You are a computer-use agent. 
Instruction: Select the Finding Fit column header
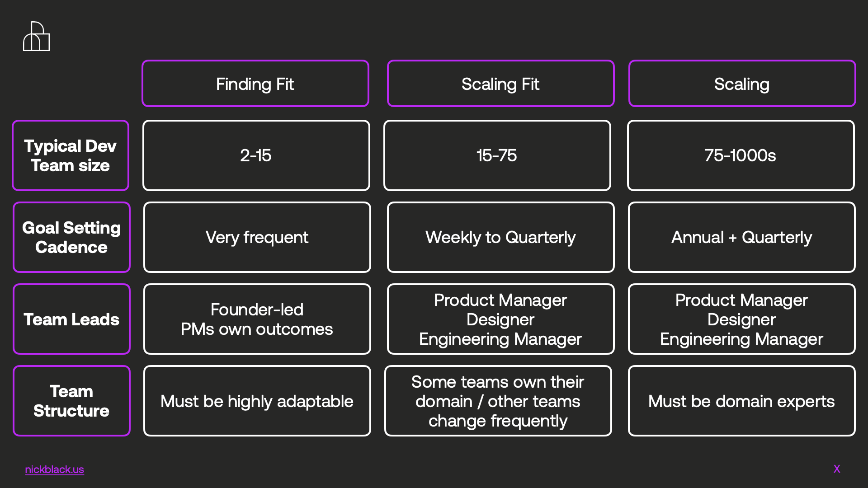coord(255,84)
